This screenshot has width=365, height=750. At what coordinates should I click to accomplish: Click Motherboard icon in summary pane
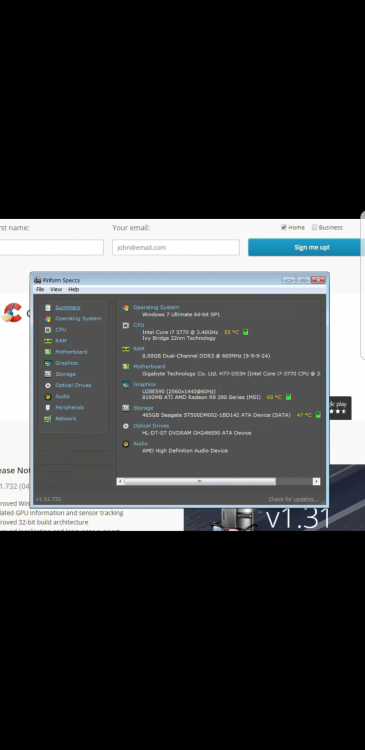pyautogui.click(x=125, y=366)
